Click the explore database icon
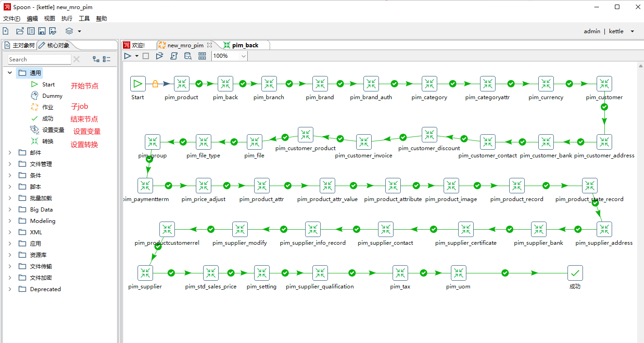The image size is (644, 343). tap(188, 56)
